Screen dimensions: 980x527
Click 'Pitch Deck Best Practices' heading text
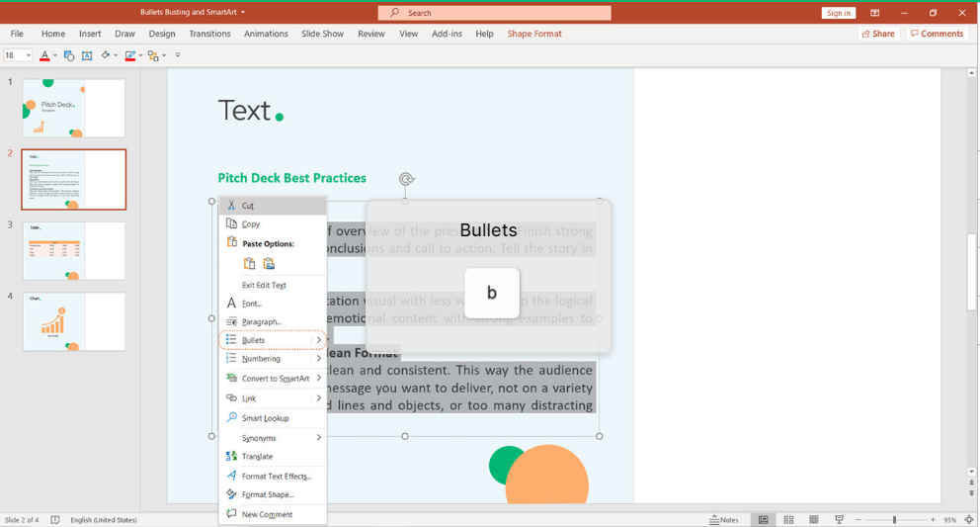point(291,178)
